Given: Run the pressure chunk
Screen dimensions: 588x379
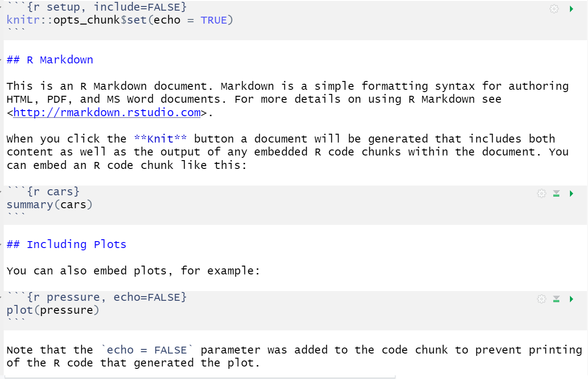Looking at the screenshot, I should [x=571, y=299].
